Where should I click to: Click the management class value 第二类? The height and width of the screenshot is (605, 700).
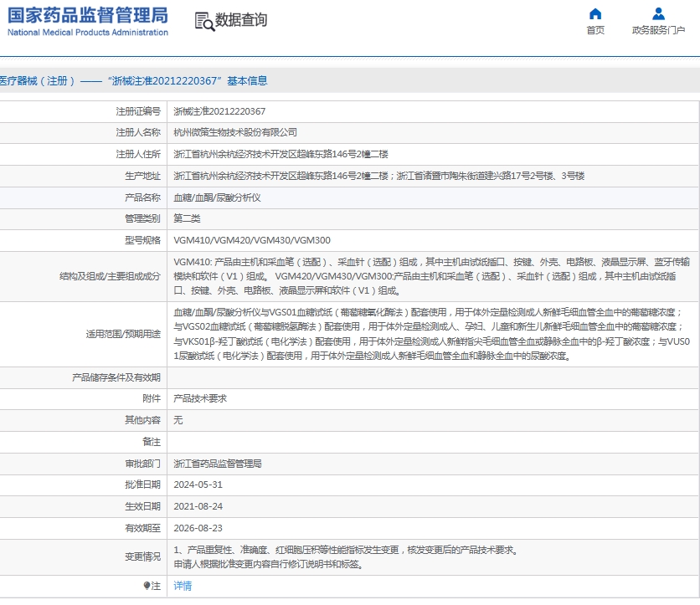click(187, 218)
